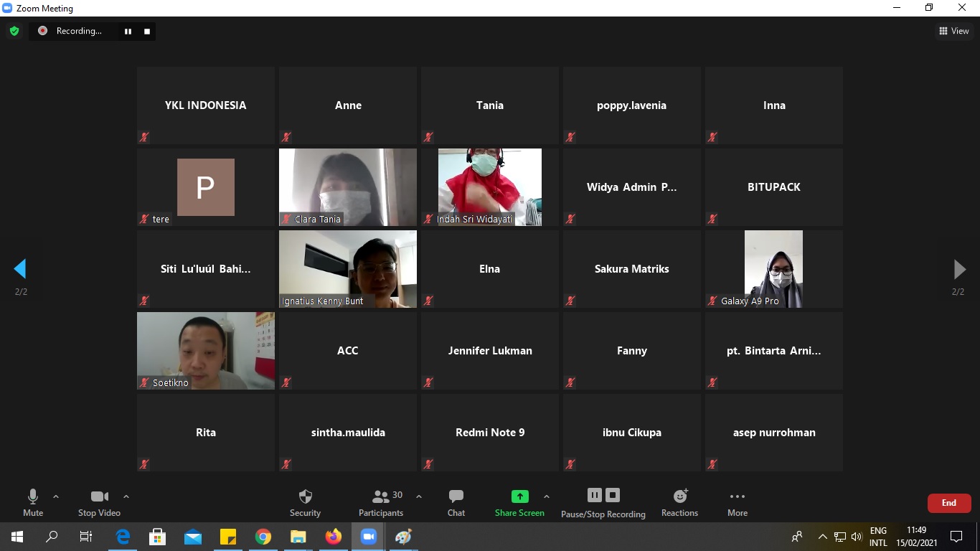Expand audio options arrow next to Mute
This screenshot has width=980, height=551.
coord(56,496)
